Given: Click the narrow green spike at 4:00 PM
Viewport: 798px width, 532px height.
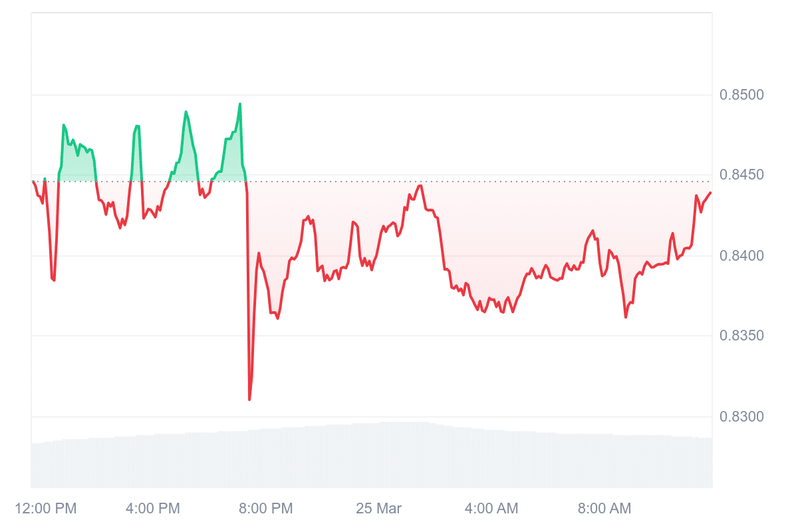Looking at the screenshot, I should (x=137, y=150).
